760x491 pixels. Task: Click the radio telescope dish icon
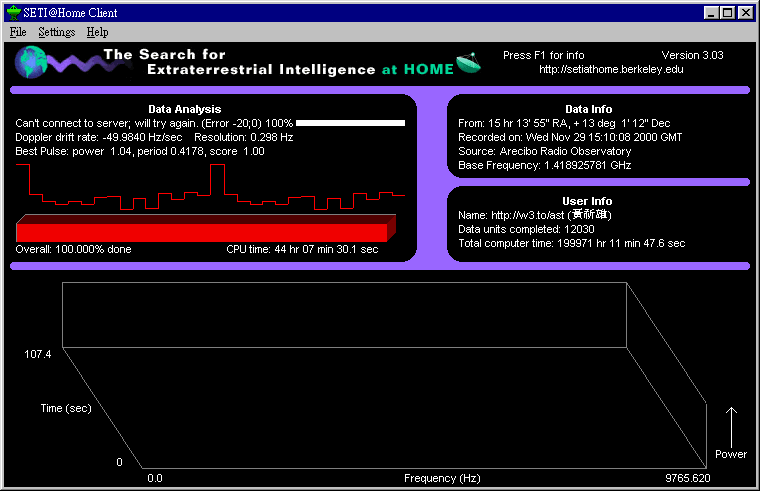coord(468,63)
